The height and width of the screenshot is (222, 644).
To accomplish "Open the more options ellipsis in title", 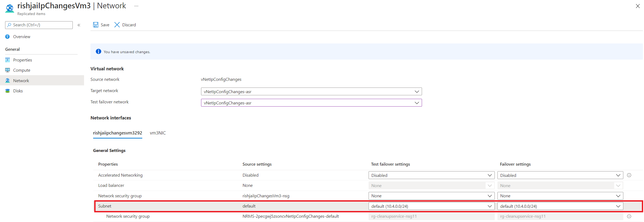I will click(136, 6).
